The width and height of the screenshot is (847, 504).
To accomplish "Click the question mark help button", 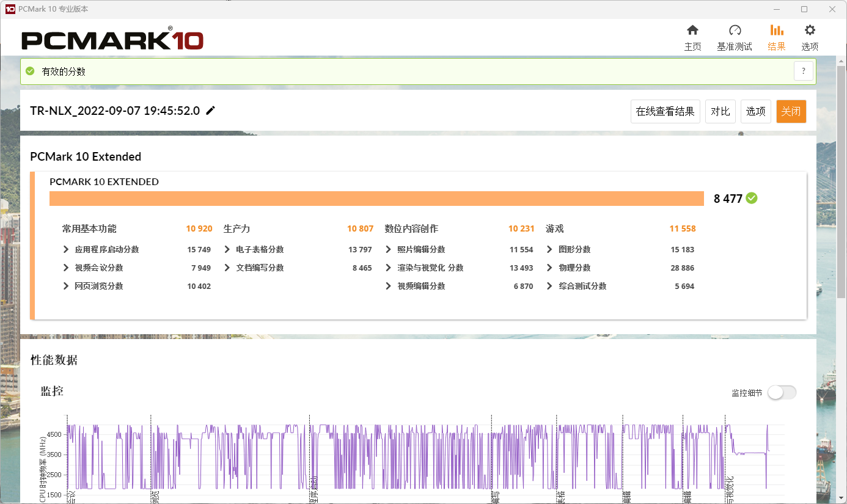I will pos(804,71).
